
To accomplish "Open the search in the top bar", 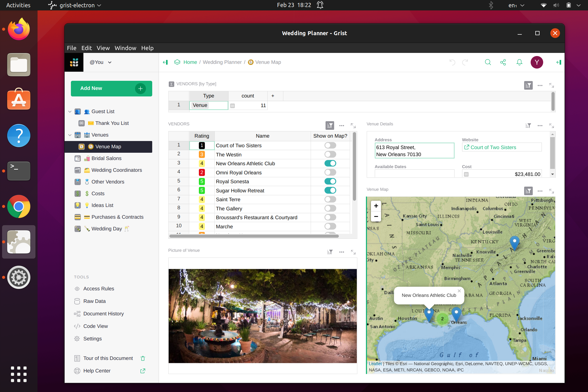I will [x=488, y=62].
